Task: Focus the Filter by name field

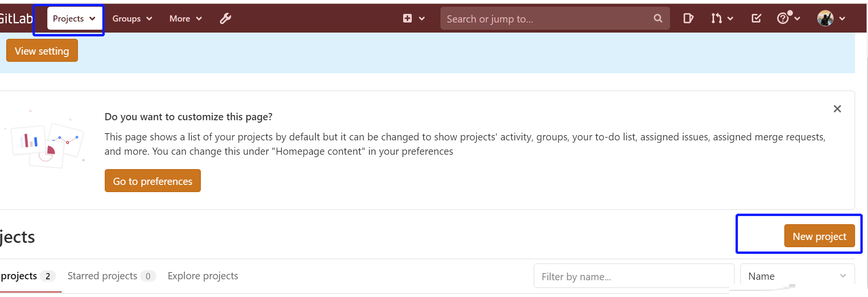Action: (x=634, y=276)
